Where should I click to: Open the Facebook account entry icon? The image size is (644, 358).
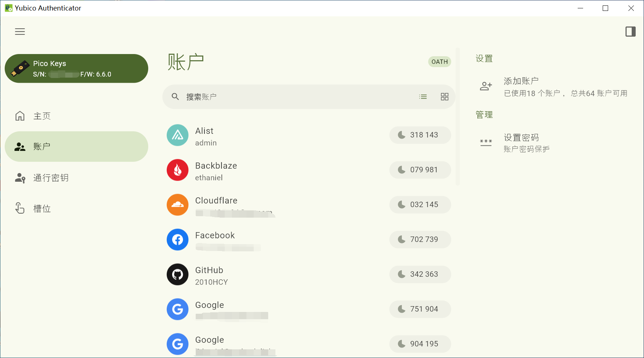click(178, 240)
